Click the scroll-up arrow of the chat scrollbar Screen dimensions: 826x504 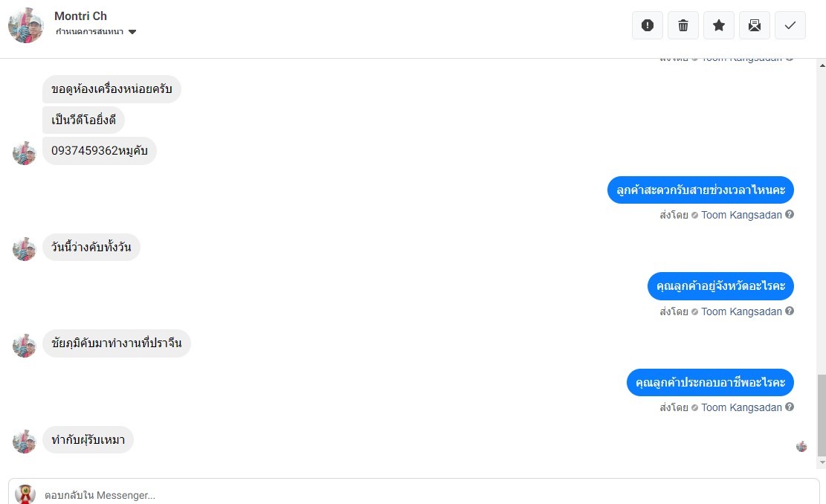point(821,62)
